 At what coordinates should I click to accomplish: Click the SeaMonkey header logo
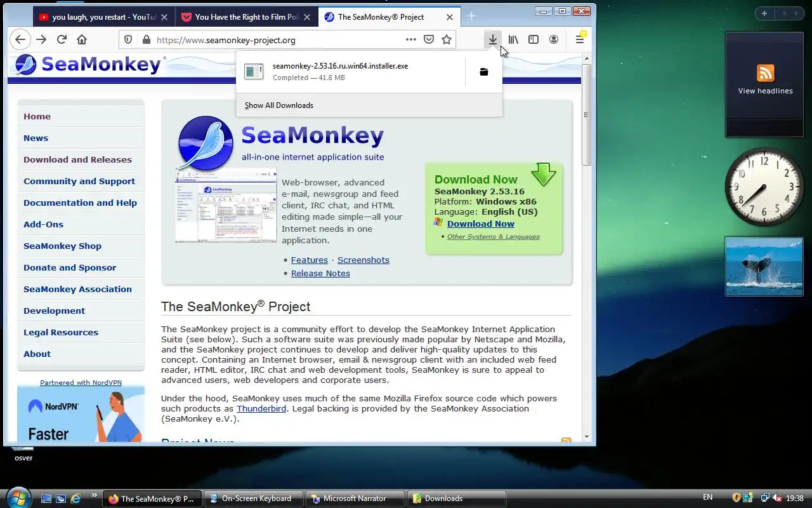click(x=89, y=64)
